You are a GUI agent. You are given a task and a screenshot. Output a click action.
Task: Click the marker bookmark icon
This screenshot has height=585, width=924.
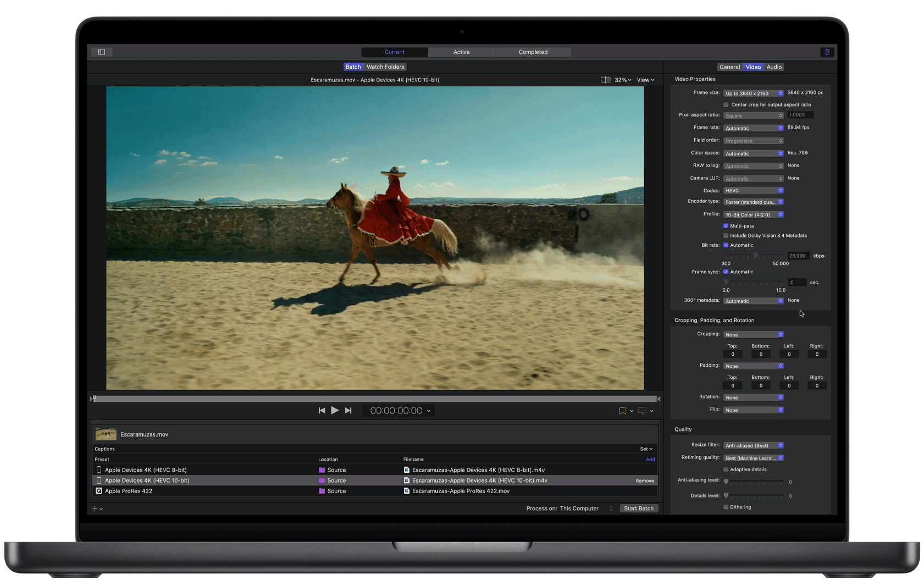pos(622,411)
